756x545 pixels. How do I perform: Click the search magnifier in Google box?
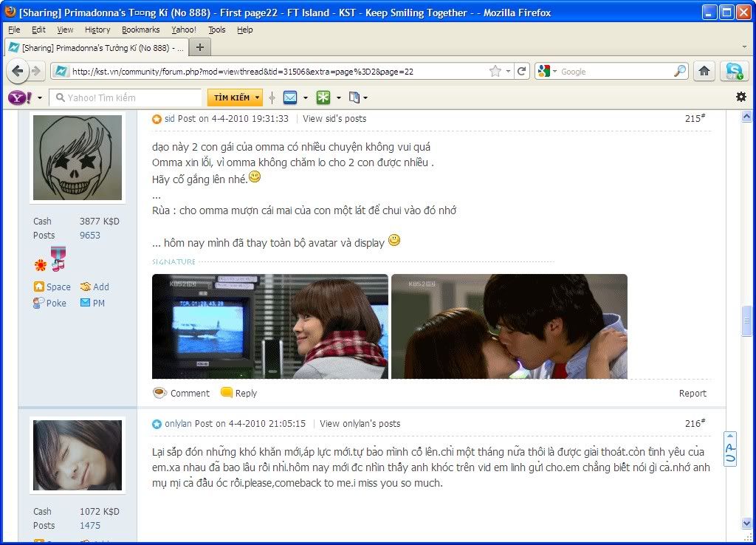(x=680, y=72)
